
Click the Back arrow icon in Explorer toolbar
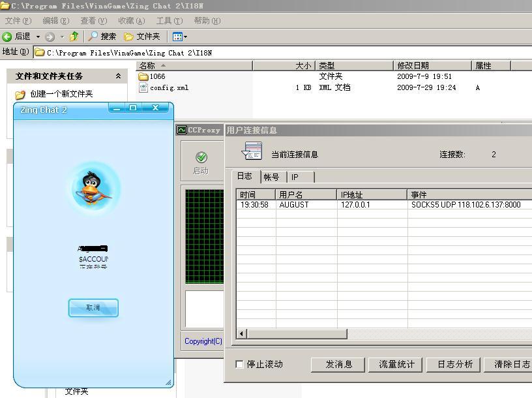[7, 37]
